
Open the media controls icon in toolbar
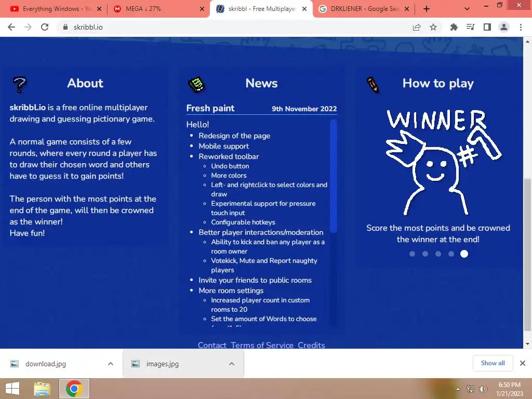tap(470, 27)
